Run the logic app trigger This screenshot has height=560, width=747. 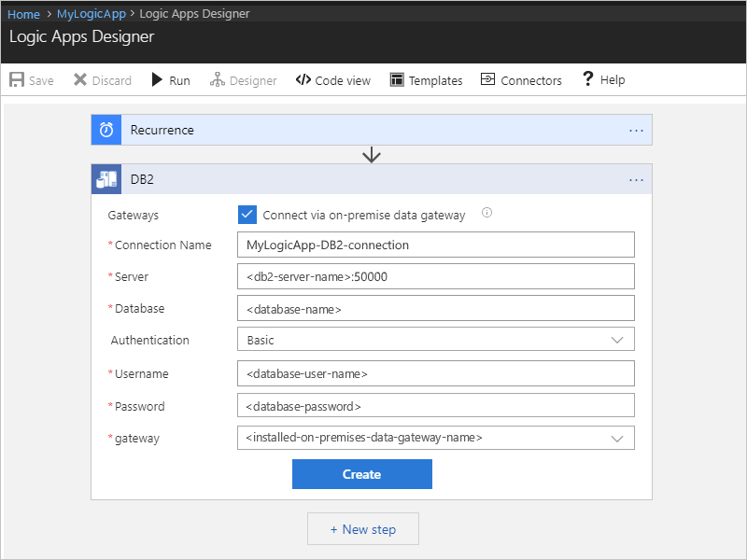point(170,80)
